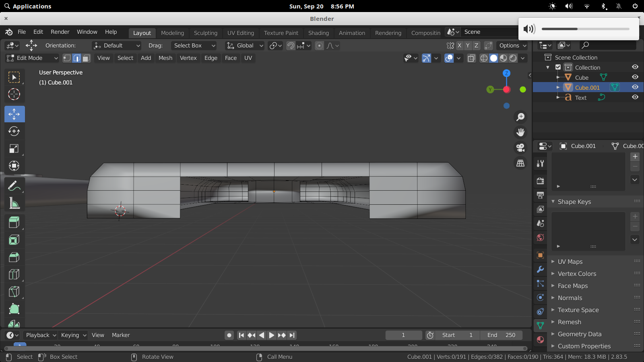Screen dimensions: 644x362
Task: Click the zoom viewport magnifier icon
Action: click(x=520, y=117)
